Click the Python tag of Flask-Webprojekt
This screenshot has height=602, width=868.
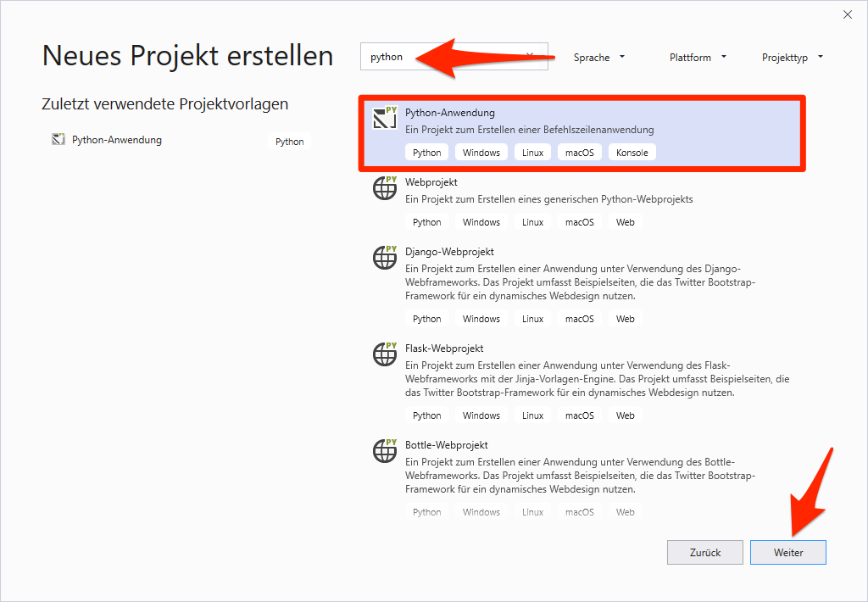click(x=427, y=415)
